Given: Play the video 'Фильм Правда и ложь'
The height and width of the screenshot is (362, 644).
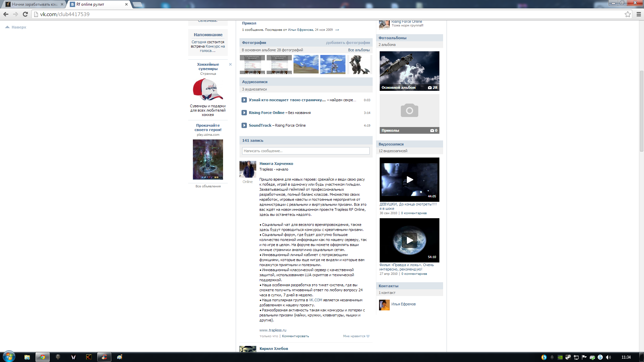Looking at the screenshot, I should coord(409,240).
